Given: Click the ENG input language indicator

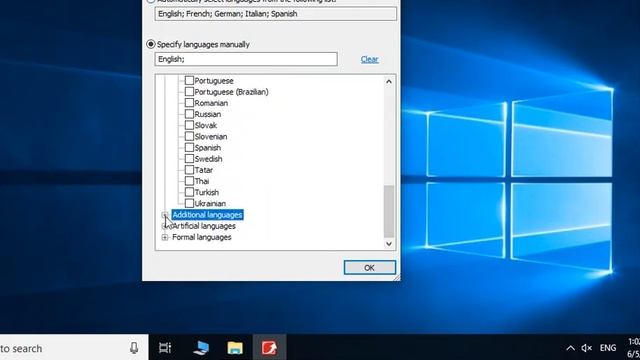Looking at the screenshot, I should click(x=608, y=348).
